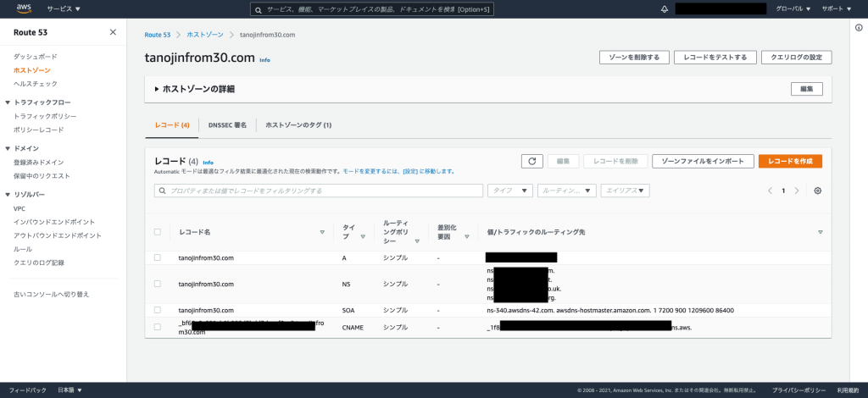
Task: Sort by differentiator column arrow
Action: coord(467,236)
